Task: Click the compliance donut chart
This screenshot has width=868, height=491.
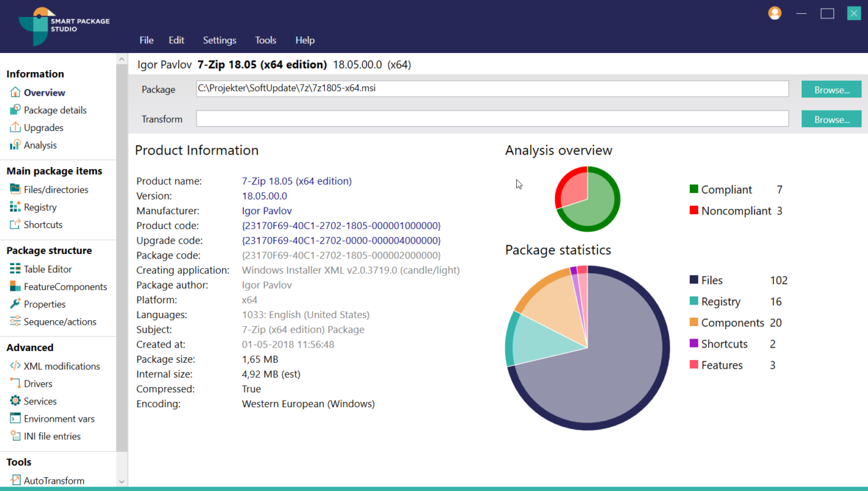Action: (588, 199)
